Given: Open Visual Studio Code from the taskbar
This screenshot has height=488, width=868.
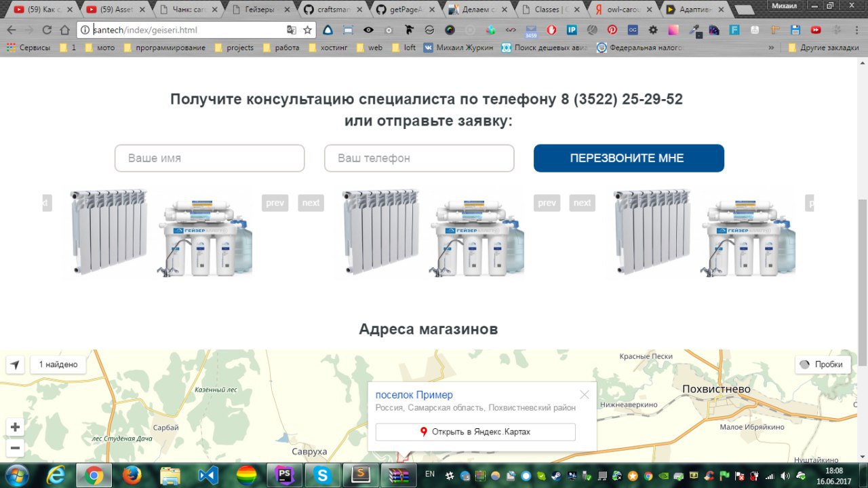Looking at the screenshot, I should point(208,474).
